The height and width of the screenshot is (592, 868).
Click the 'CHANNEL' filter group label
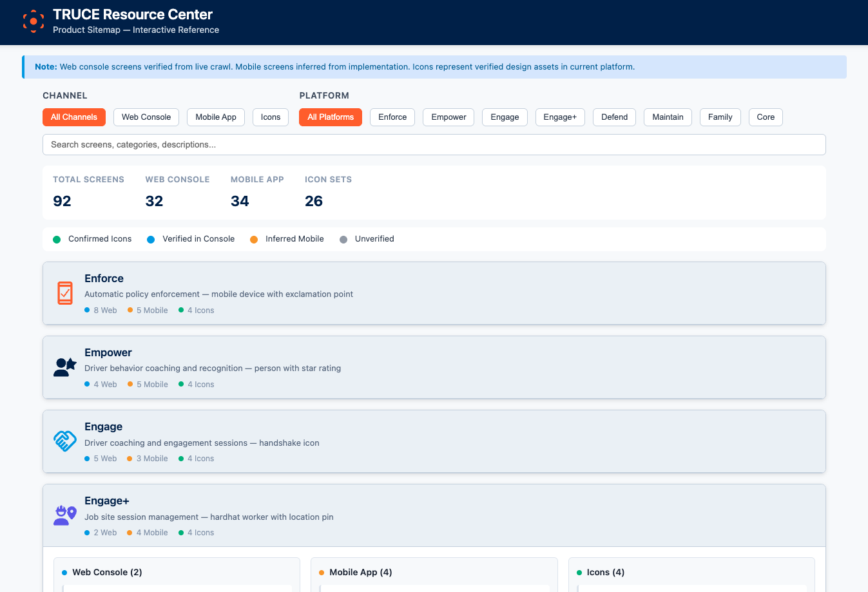[65, 95]
